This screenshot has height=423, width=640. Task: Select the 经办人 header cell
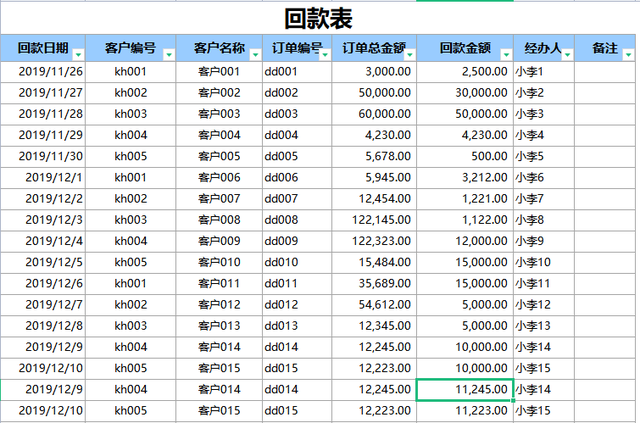(x=544, y=48)
